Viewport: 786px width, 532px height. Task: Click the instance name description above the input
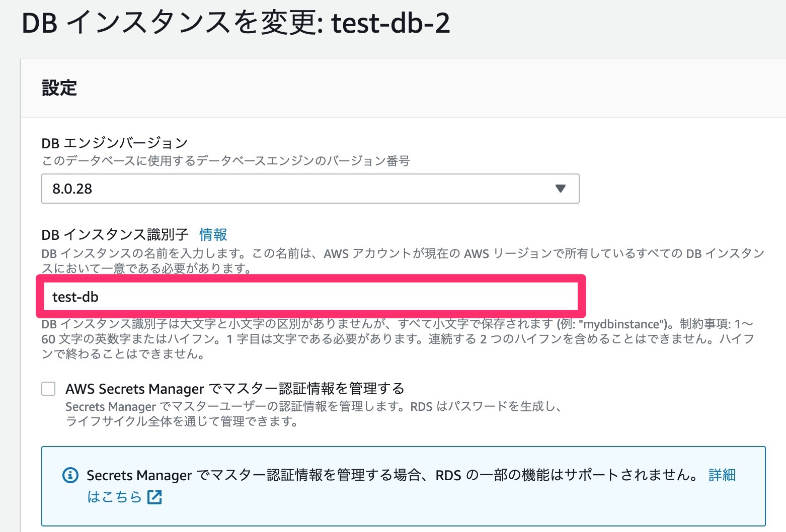[x=403, y=260]
